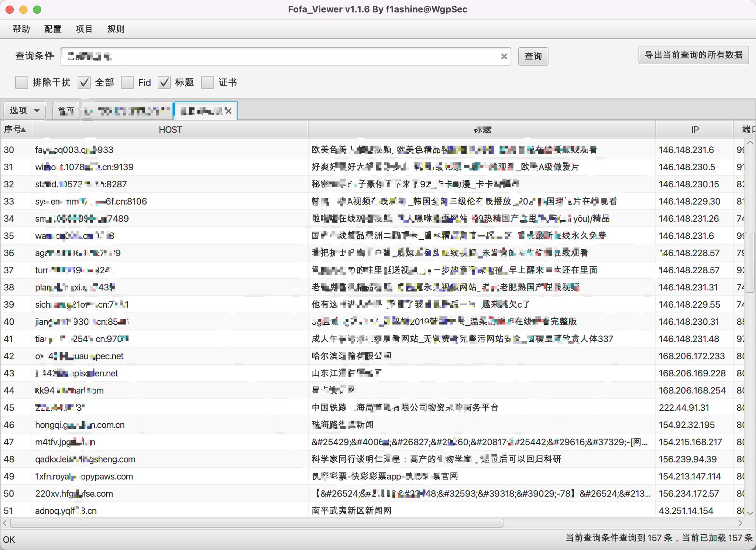Enable the 排除干扰 checkbox

[x=21, y=82]
